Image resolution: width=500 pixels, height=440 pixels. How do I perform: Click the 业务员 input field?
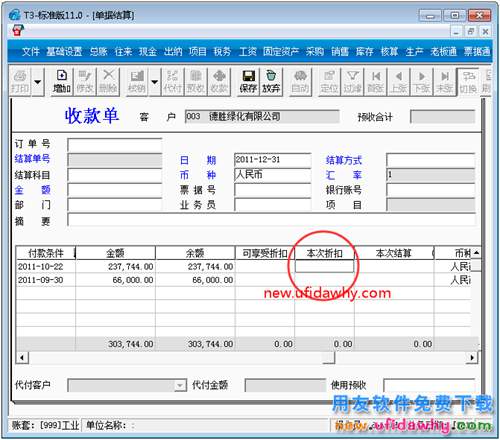(x=273, y=205)
